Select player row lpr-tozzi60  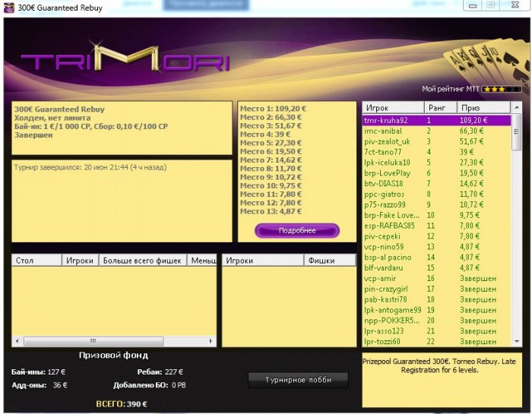(437, 341)
